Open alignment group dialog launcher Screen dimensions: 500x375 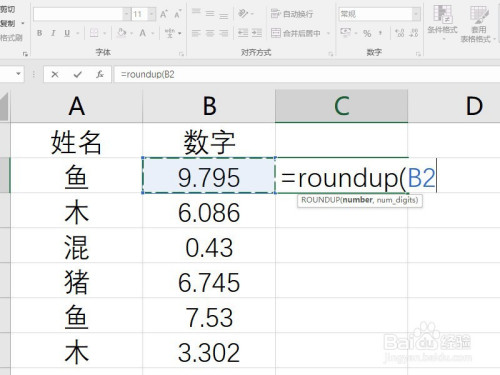331,54
